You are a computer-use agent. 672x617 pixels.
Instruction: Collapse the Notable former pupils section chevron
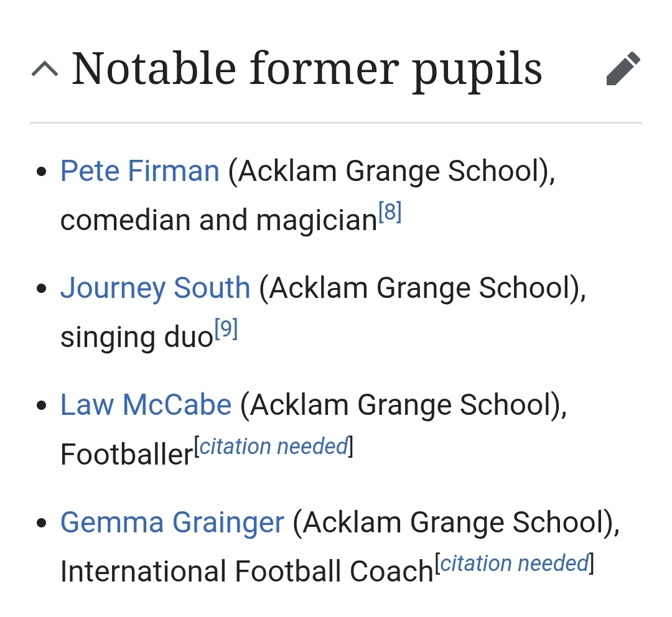click(45, 70)
